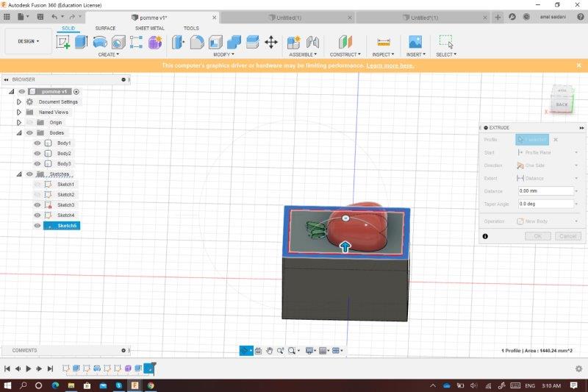
Task: Select the Offset Plane construct tool
Action: (x=345, y=42)
